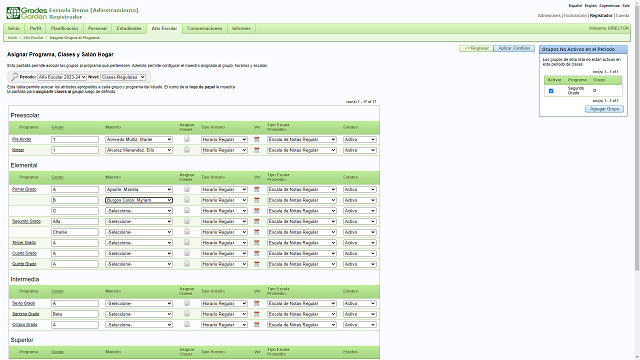The width and height of the screenshot is (640, 360).
Task: View schedule calendar icon for Kinder row
Action: 256,150
